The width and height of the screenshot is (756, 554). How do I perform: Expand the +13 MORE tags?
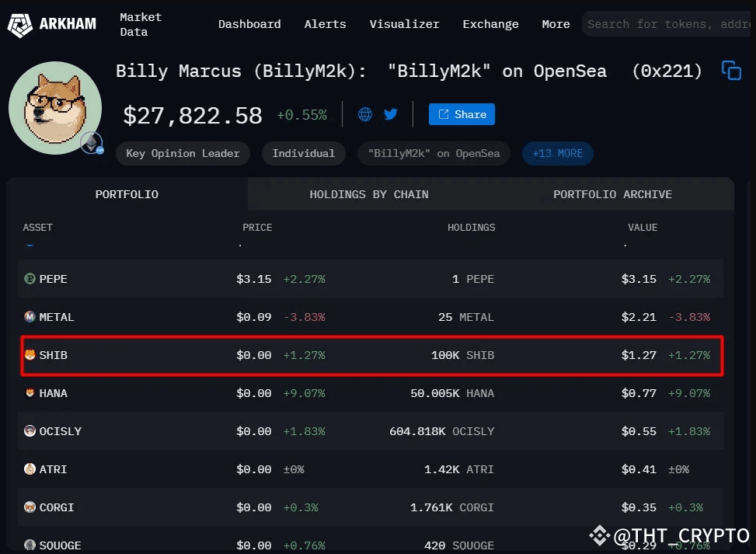click(x=557, y=153)
